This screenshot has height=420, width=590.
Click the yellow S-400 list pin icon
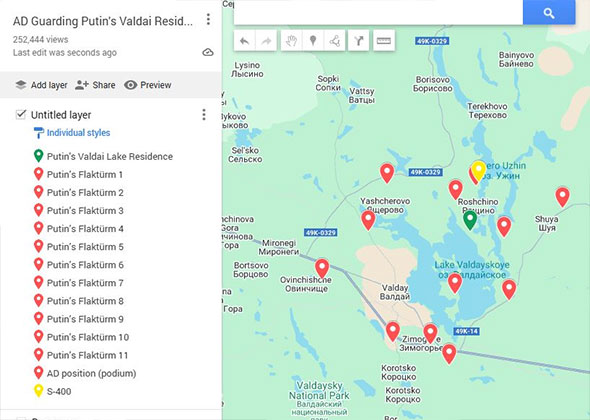click(38, 391)
